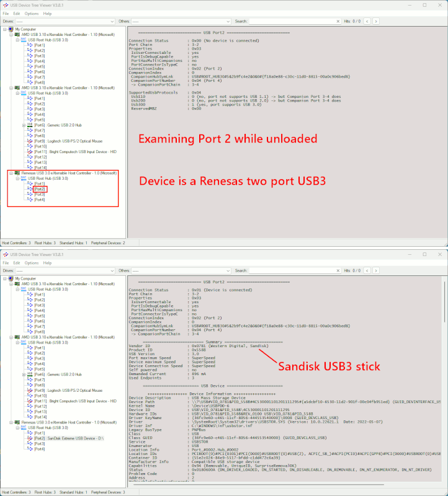Click USB icon of Port12, upper window
448x496 pixels.
click(x=30, y=157)
